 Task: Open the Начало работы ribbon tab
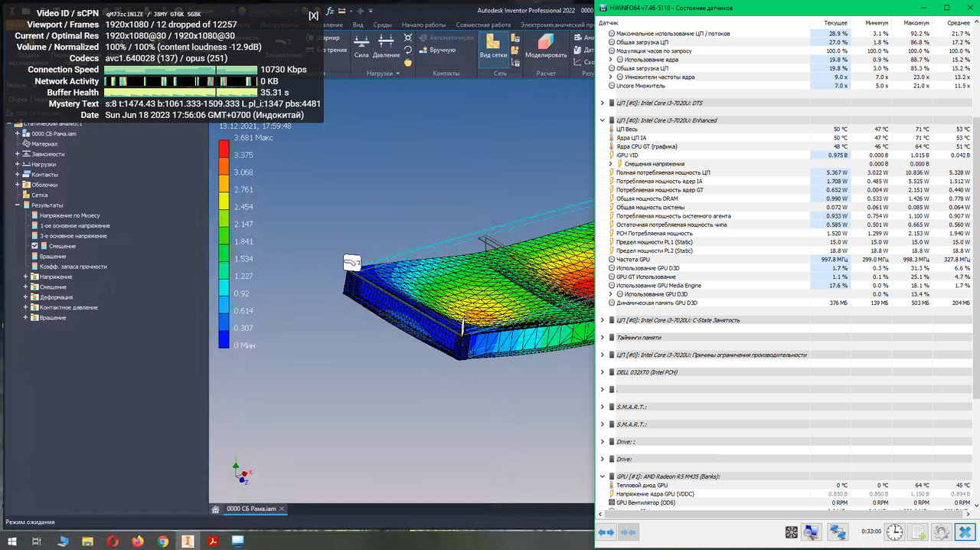coord(423,25)
